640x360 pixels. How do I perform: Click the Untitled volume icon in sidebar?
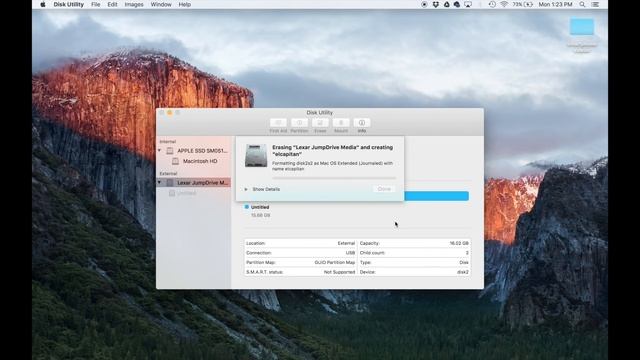(x=172, y=193)
